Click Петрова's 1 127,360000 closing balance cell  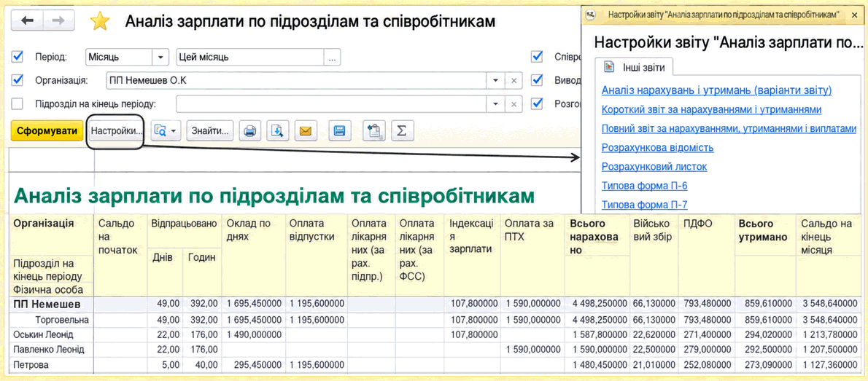tap(826, 365)
